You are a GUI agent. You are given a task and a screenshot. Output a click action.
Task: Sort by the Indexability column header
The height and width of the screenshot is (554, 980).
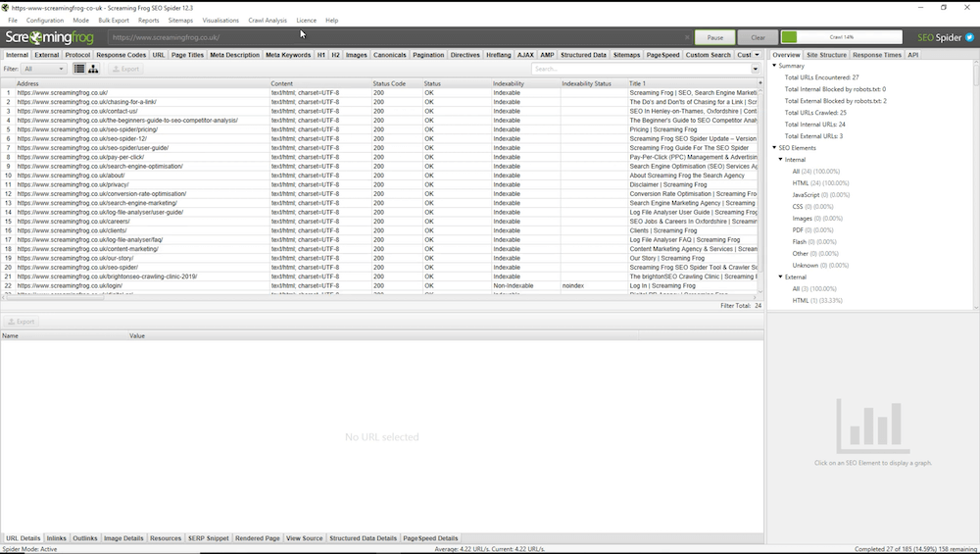tap(525, 83)
